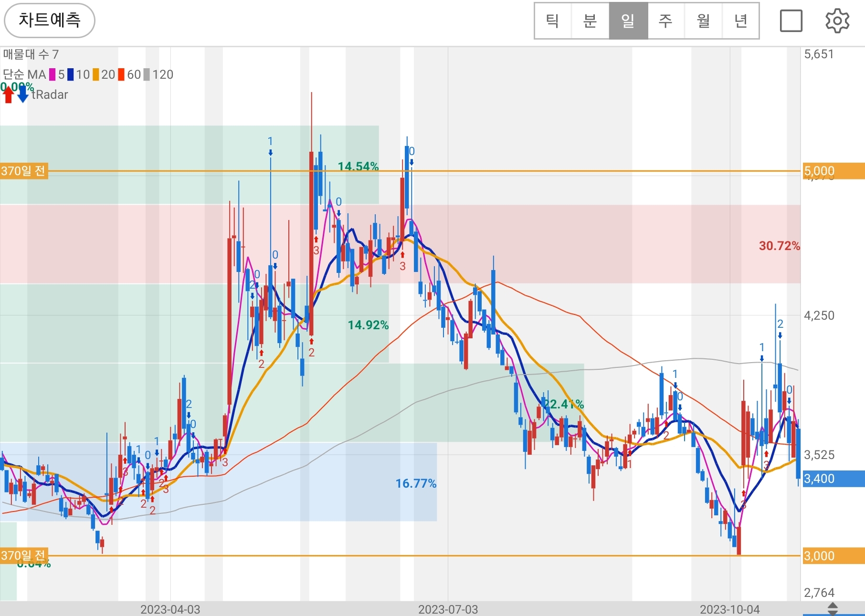The image size is (865, 616).
Task: Toggle the fullscreen square icon
Action: 791,21
